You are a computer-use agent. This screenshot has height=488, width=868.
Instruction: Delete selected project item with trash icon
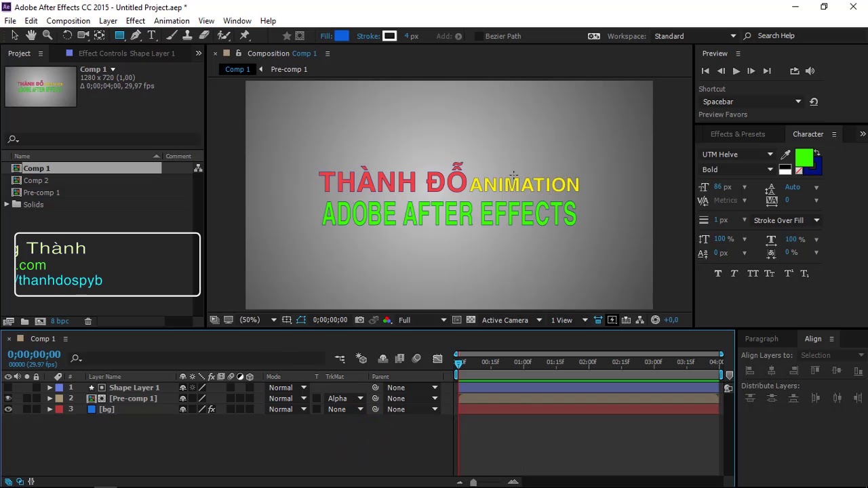pyautogui.click(x=88, y=321)
